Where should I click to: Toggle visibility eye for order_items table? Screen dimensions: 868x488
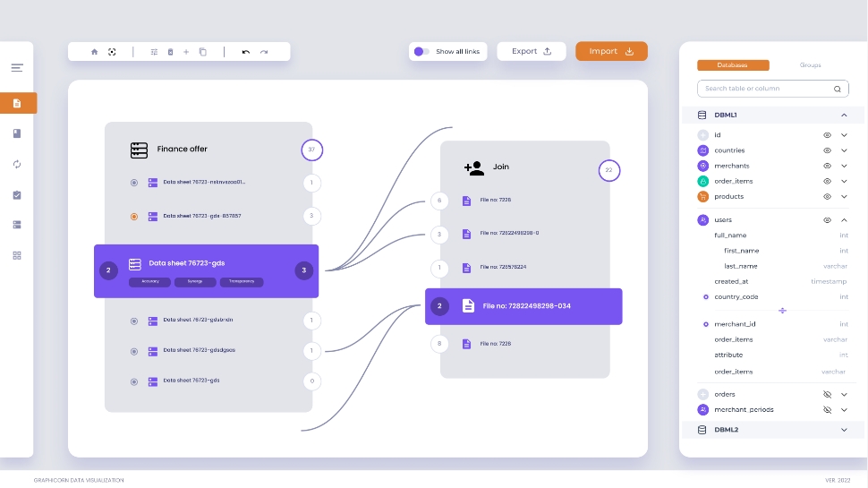(827, 181)
